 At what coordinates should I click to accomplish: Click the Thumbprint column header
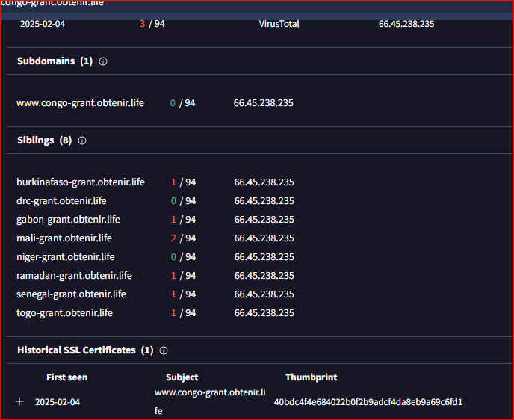coord(311,377)
